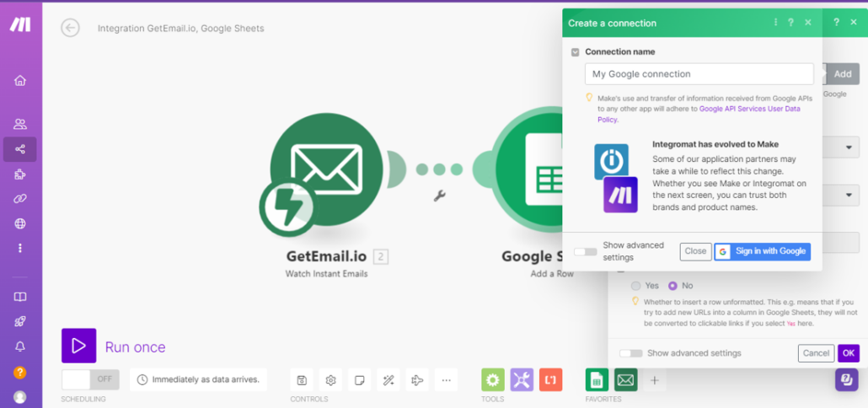This screenshot has width=868, height=408.
Task: Click the Make logo in the sidebar
Action: pos(21,24)
